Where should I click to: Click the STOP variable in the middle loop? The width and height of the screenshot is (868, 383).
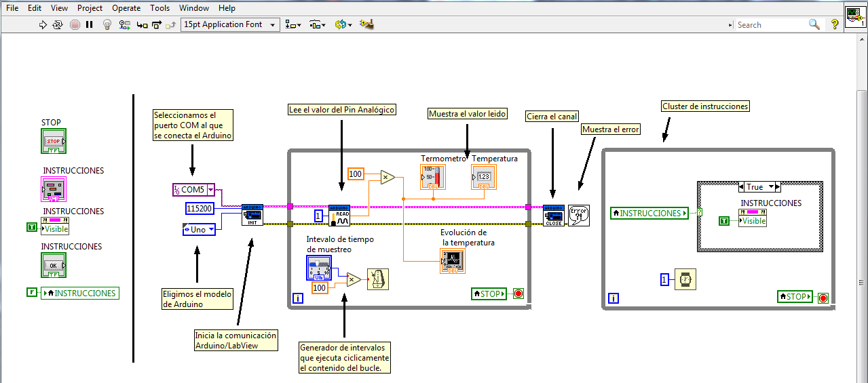point(489,294)
